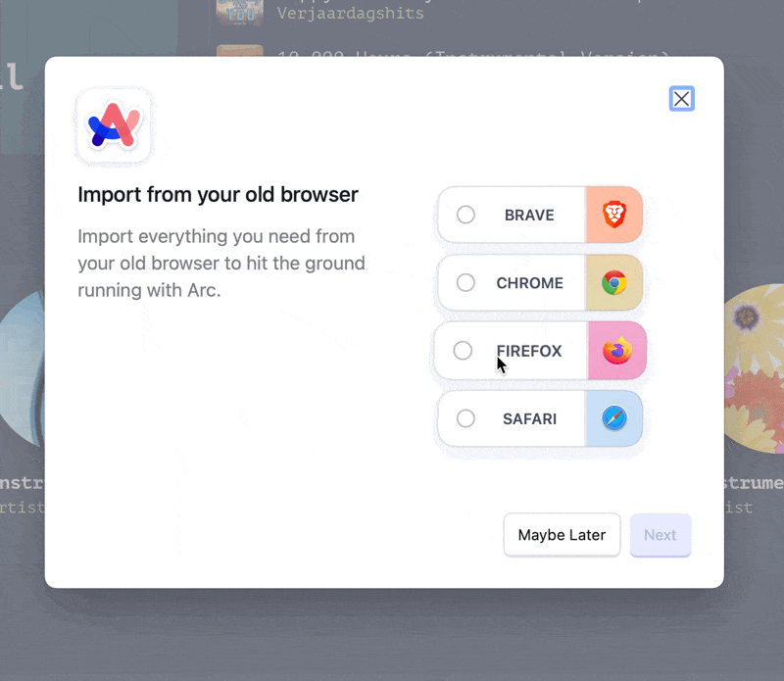This screenshot has width=784, height=681.
Task: Enable the Safari radio button
Action: (x=465, y=418)
